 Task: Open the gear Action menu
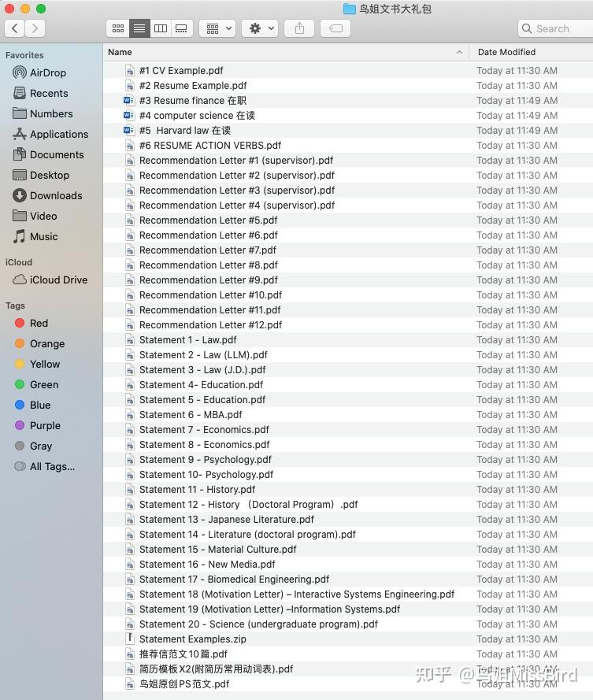point(260,28)
